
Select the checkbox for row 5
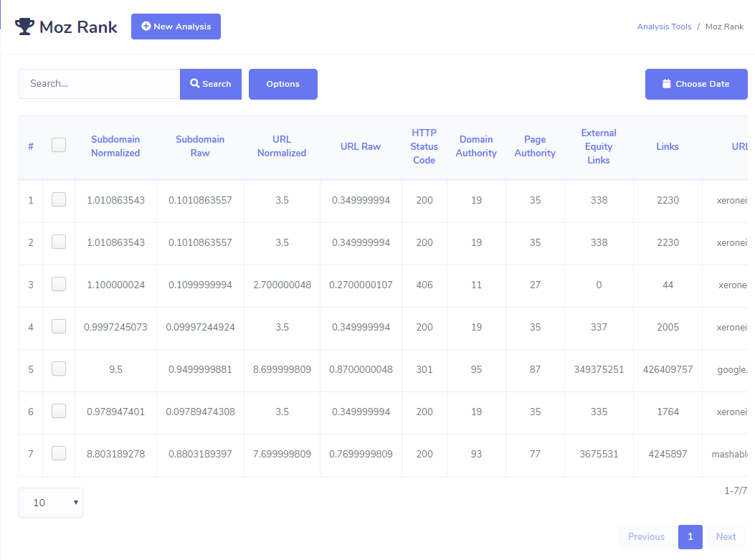(59, 369)
